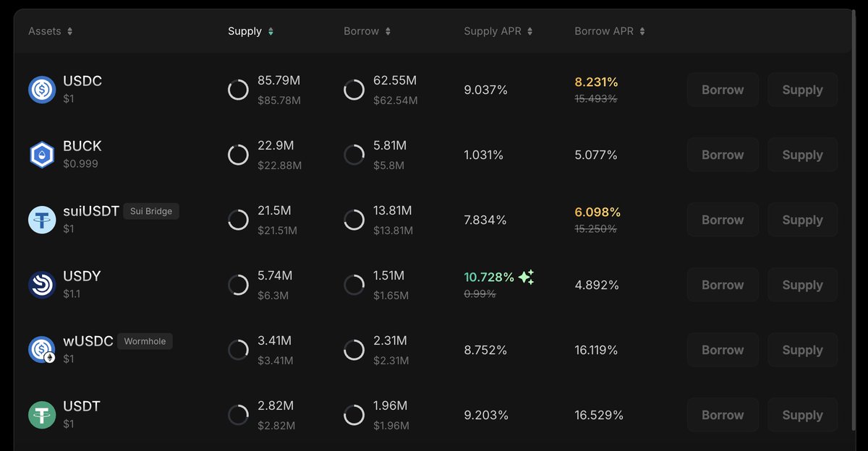Click the USDT token icon
This screenshot has width=868, height=451.
(42, 415)
